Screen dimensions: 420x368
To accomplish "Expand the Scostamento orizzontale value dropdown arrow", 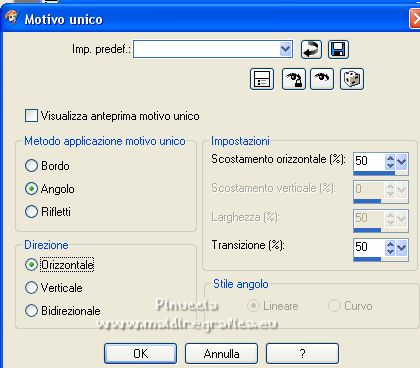I will (402, 162).
